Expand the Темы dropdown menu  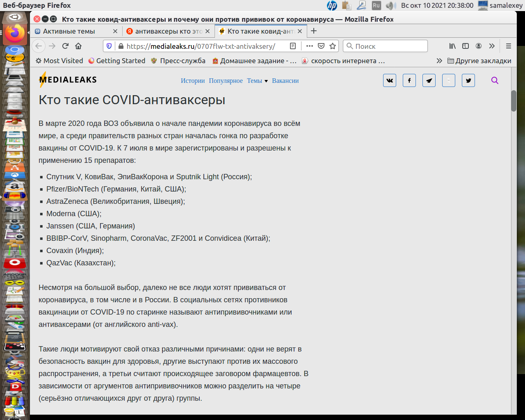(x=257, y=81)
